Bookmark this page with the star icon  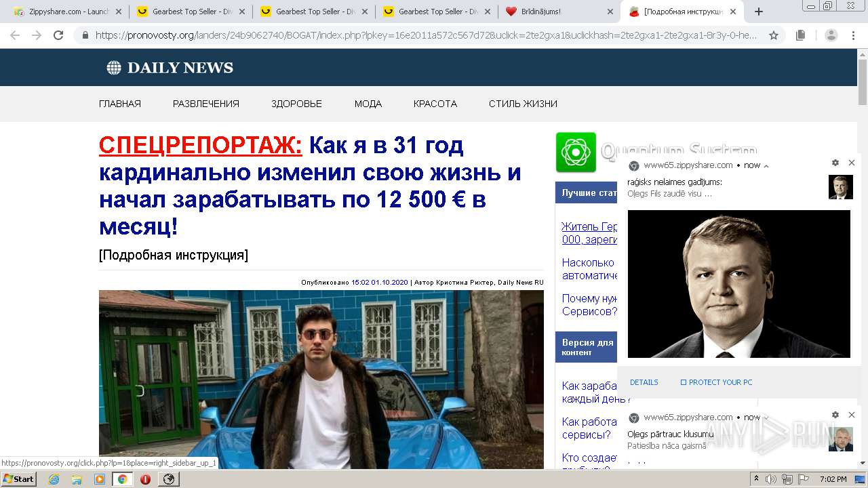tap(774, 35)
